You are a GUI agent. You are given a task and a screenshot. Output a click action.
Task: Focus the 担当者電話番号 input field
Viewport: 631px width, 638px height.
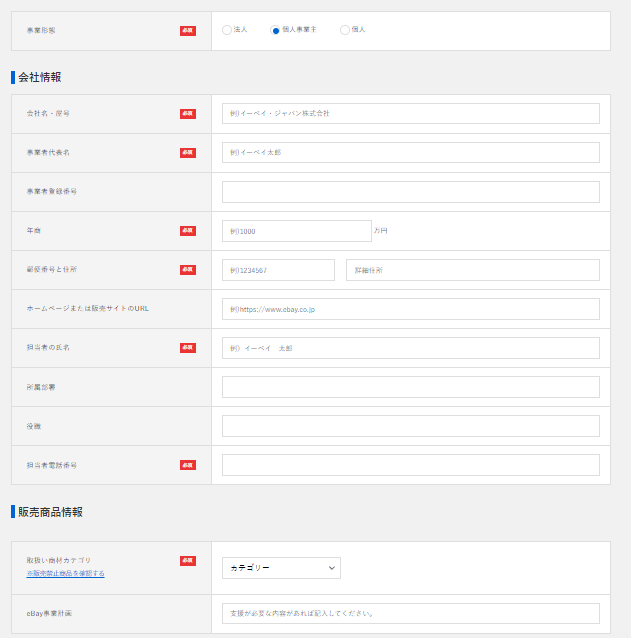(x=410, y=465)
